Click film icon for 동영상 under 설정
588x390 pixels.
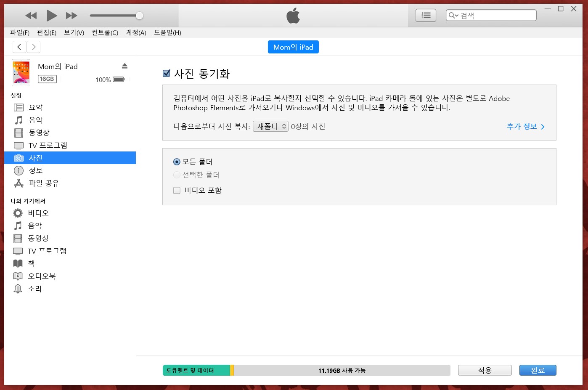pos(19,133)
